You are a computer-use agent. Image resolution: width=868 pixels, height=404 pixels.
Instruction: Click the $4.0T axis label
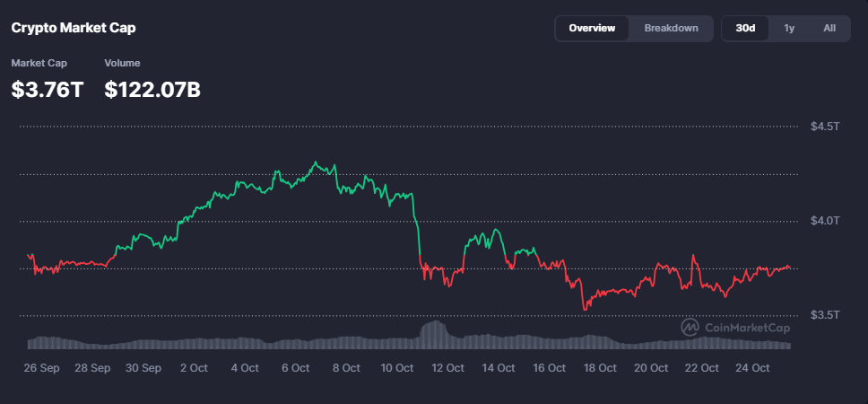coord(824,221)
